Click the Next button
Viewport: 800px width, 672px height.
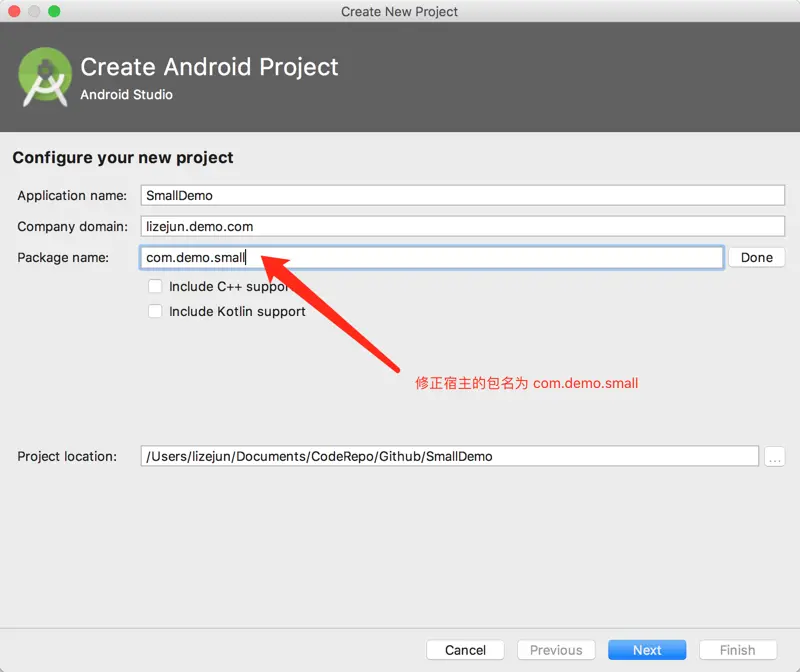pyautogui.click(x=647, y=650)
